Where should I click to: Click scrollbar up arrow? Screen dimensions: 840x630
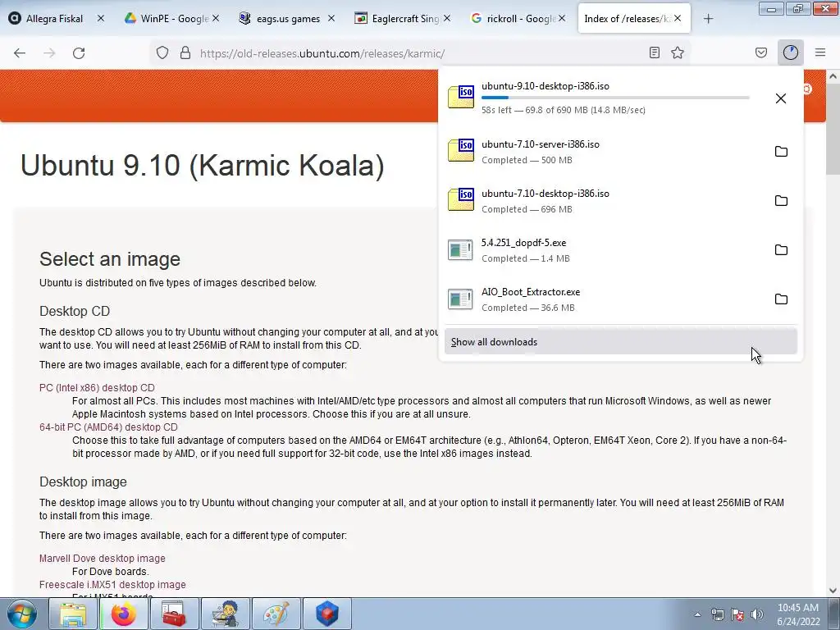(833, 76)
